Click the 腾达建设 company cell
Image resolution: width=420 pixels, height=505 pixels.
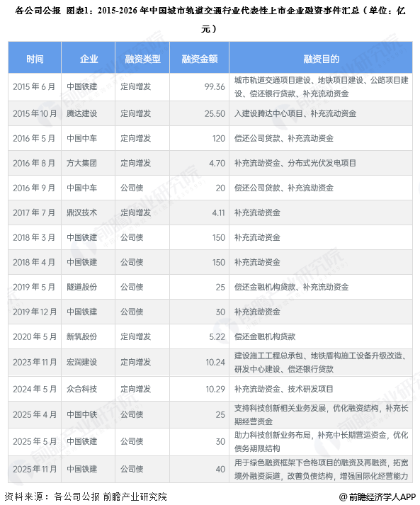pyautogui.click(x=89, y=113)
